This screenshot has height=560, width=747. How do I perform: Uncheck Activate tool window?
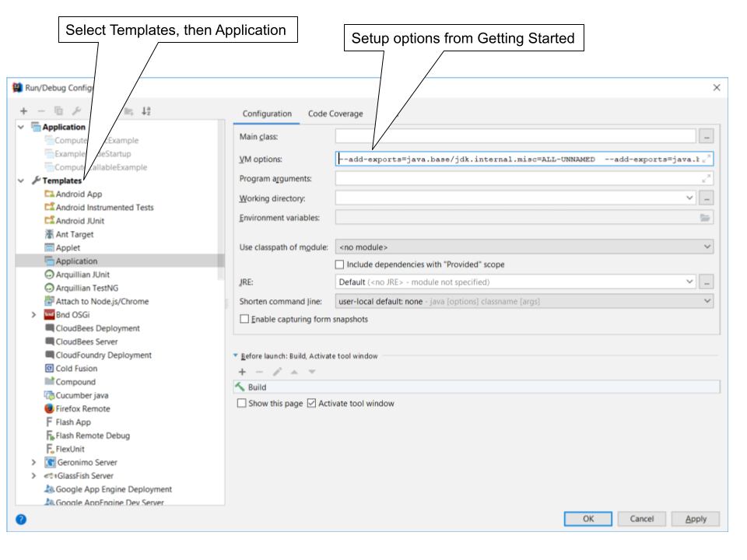tap(311, 403)
